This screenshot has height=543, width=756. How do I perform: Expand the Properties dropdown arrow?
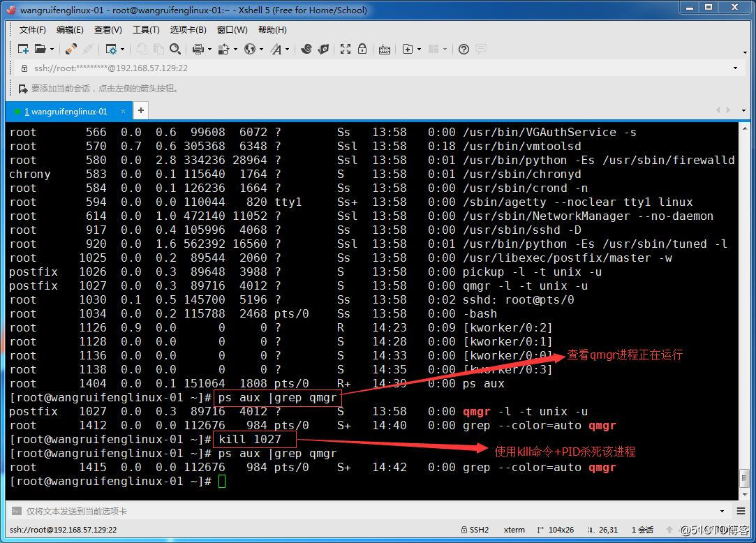[x=122, y=49]
